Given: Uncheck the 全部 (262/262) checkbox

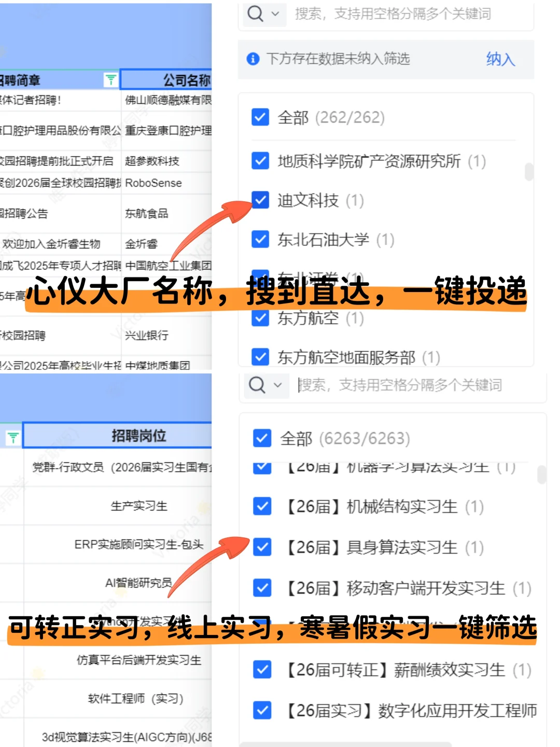Looking at the screenshot, I should (x=260, y=118).
